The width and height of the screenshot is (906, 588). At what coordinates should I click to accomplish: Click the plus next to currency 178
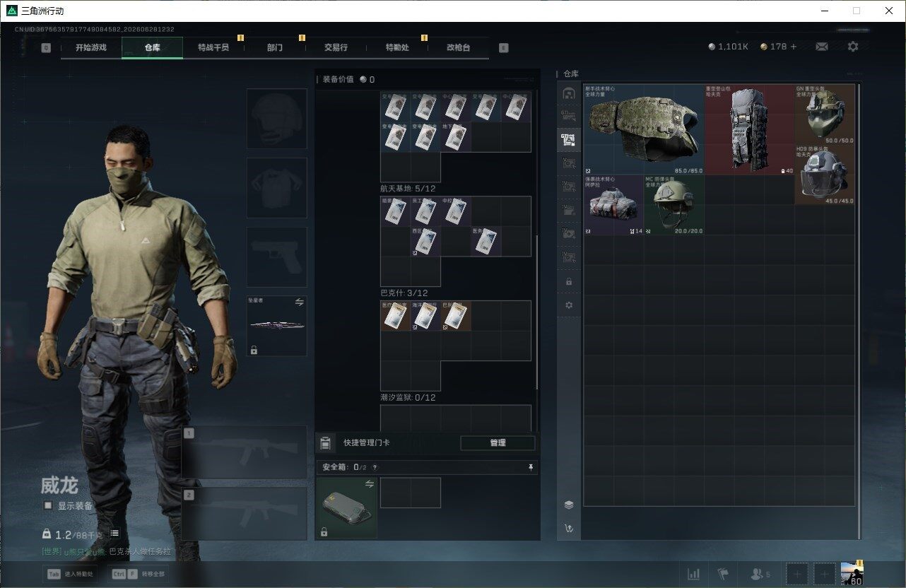click(x=793, y=47)
